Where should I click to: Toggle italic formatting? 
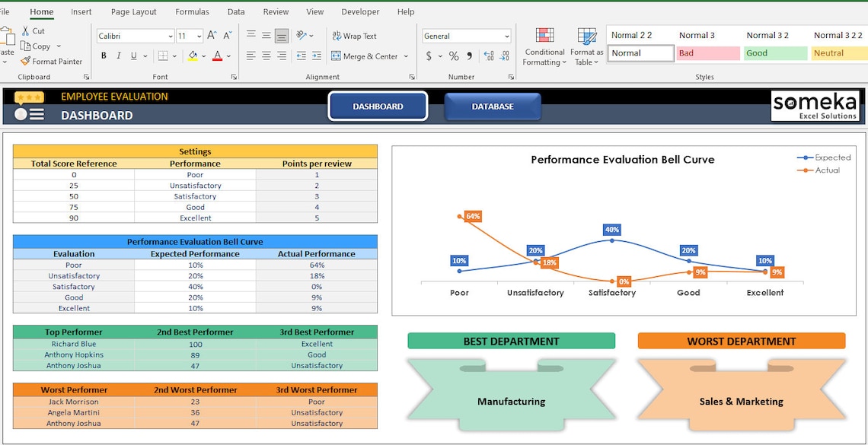119,55
